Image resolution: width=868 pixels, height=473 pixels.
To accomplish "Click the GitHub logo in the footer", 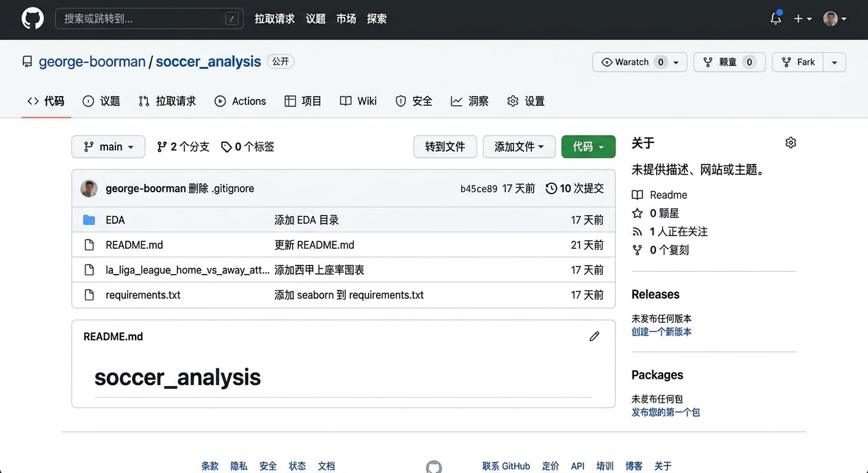I will 434,466.
